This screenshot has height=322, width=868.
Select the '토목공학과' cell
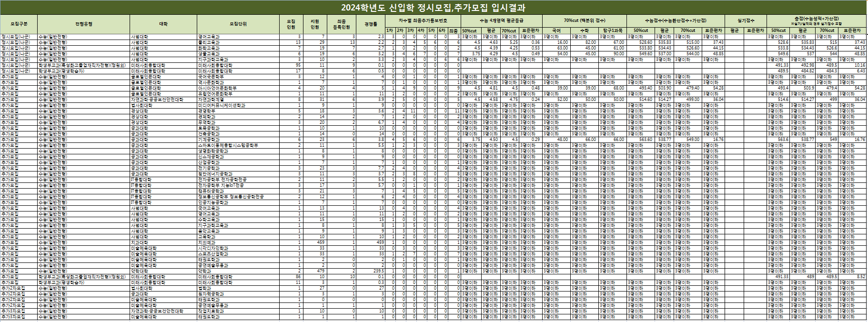pyautogui.click(x=238, y=128)
